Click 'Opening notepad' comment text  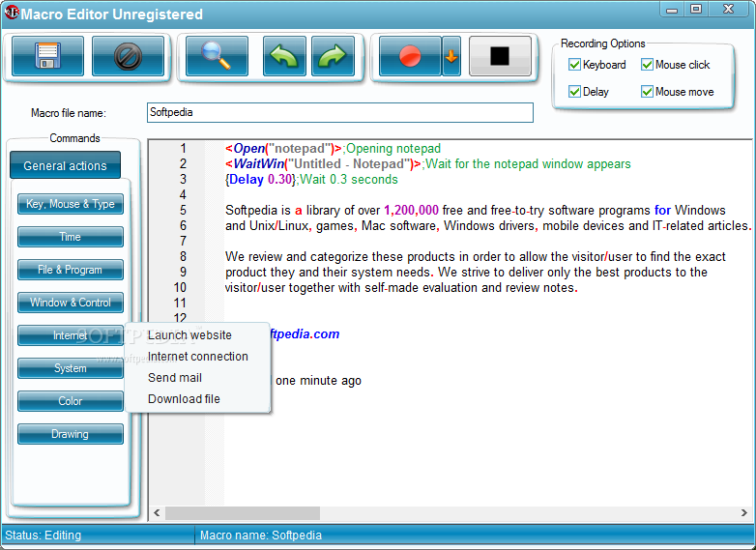click(393, 149)
